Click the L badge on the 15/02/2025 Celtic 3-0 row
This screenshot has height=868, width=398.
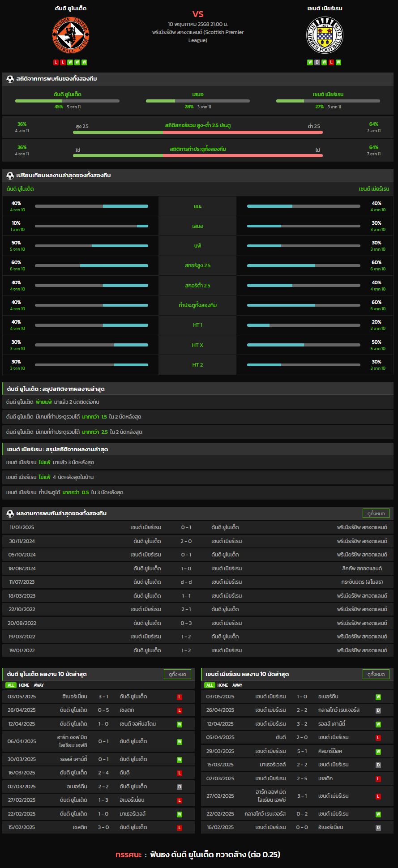pyautogui.click(x=180, y=828)
